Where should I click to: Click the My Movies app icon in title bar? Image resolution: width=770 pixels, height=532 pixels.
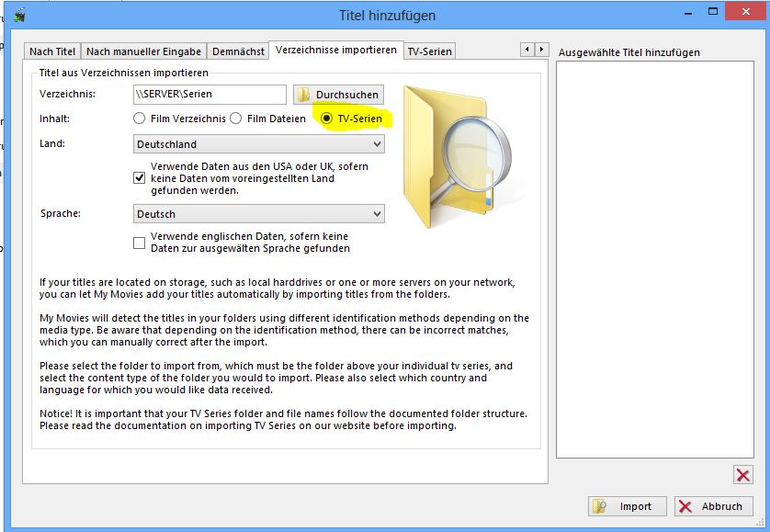pyautogui.click(x=19, y=15)
